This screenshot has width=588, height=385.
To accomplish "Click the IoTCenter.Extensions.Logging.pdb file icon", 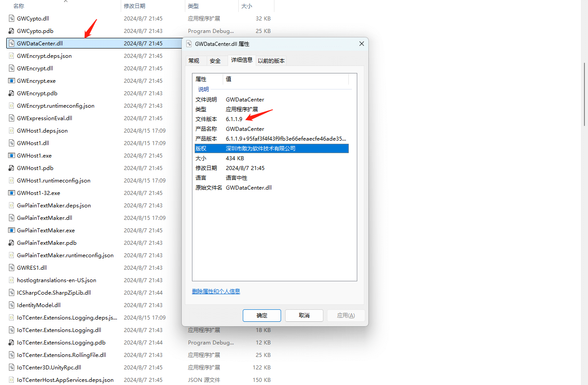I will (12, 343).
